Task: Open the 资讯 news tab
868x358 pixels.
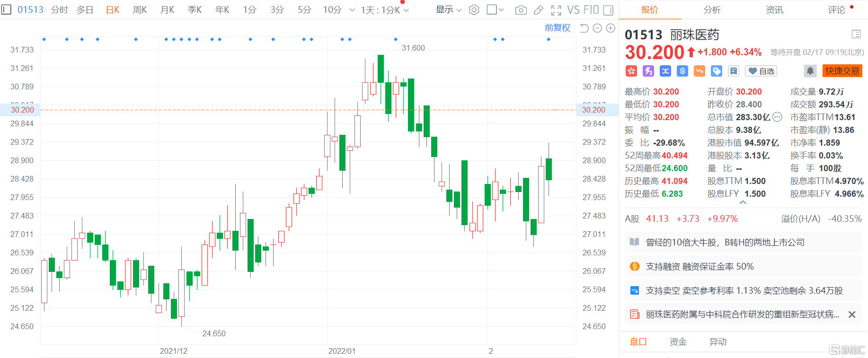Action: coord(774,10)
